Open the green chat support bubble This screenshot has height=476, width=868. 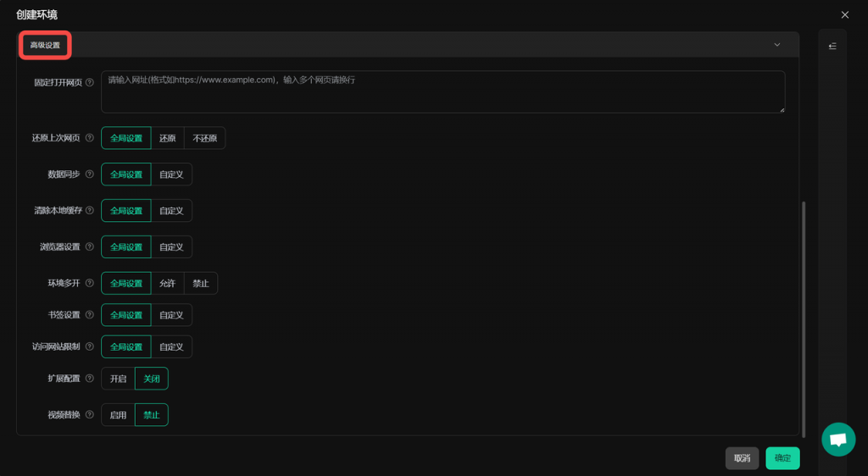point(838,440)
